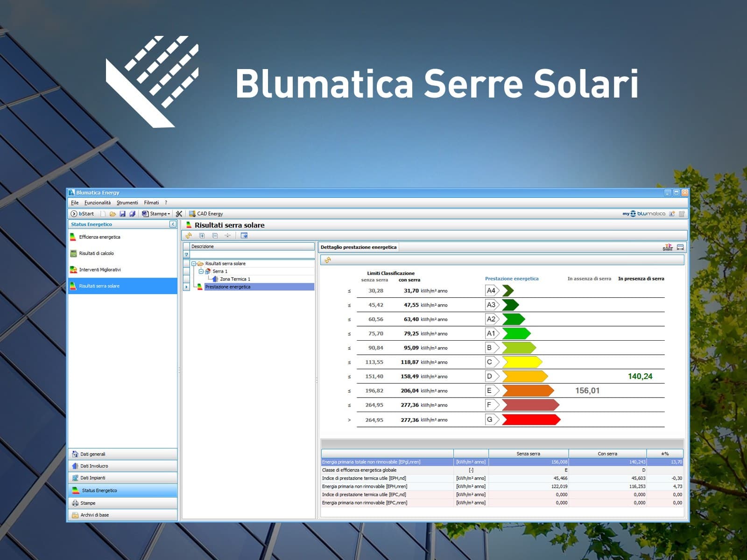Collapse the Status Energetico sidebar arrow
The width and height of the screenshot is (747, 560).
point(173,224)
